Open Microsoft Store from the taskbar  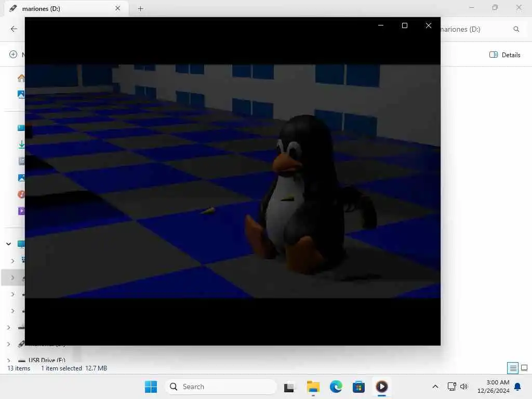[x=358, y=387]
